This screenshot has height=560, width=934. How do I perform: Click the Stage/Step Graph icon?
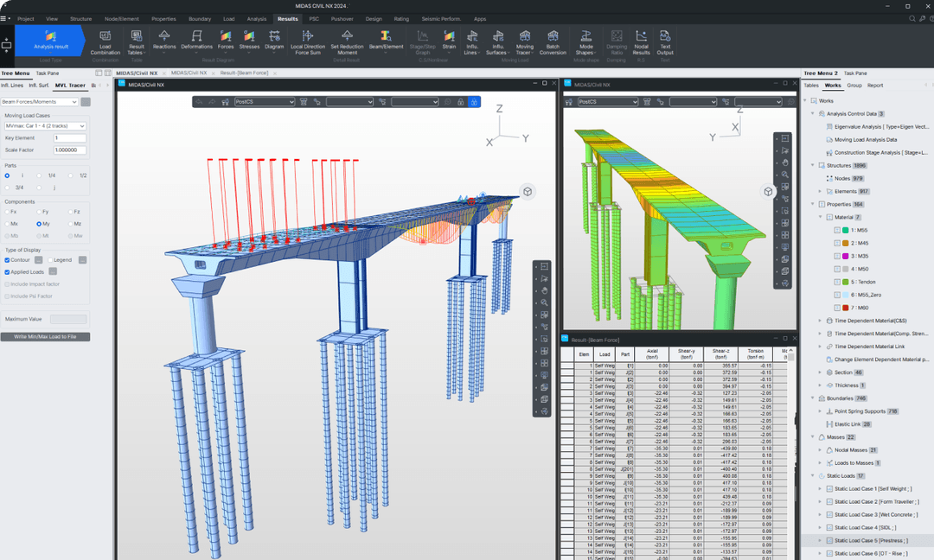coord(422,42)
